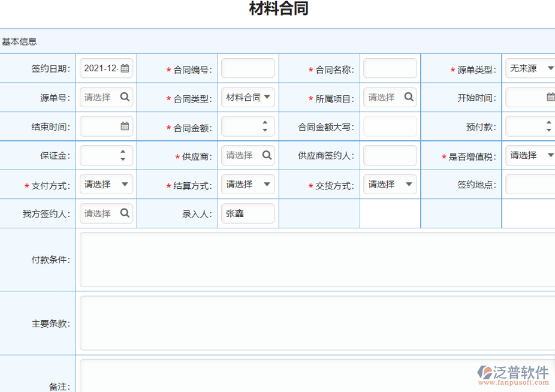Open the 开始时间 calendar picker
The image size is (555, 392).
click(548, 97)
